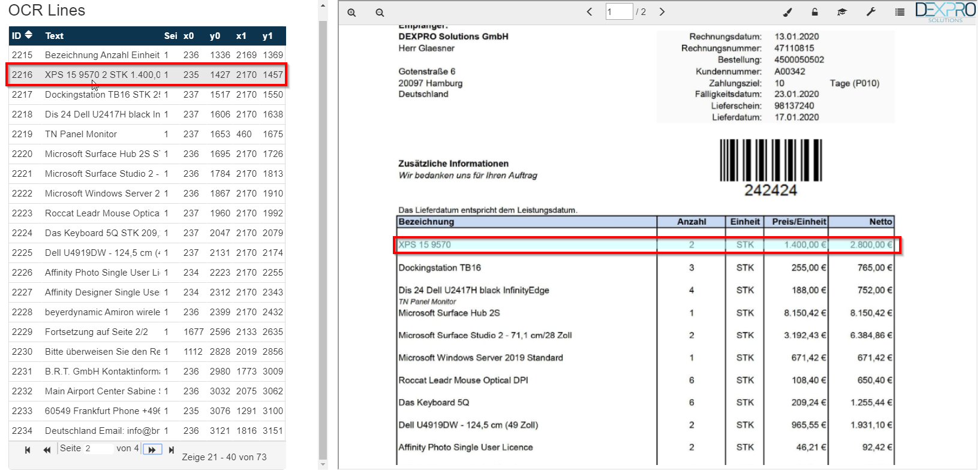Select the paintbrush tool icon
Image resolution: width=980 pixels, height=471 pixels.
[787, 12]
